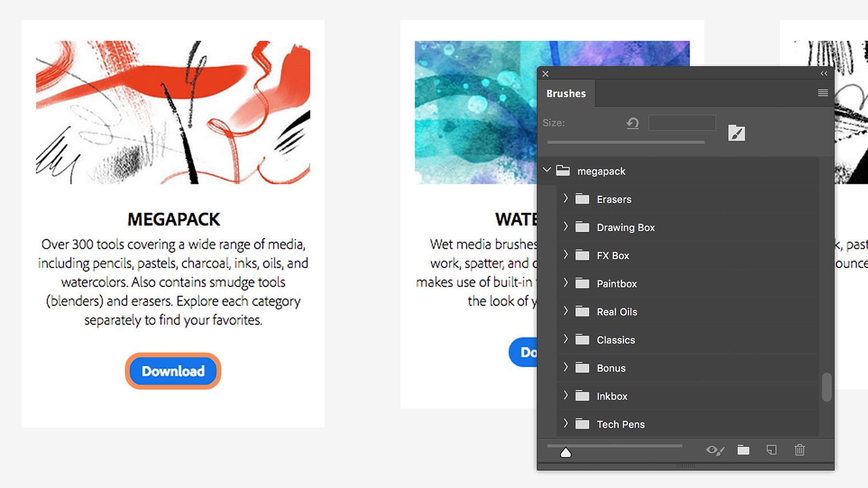Select the Paintbox folder
This screenshot has width=868, height=488.
[617, 284]
